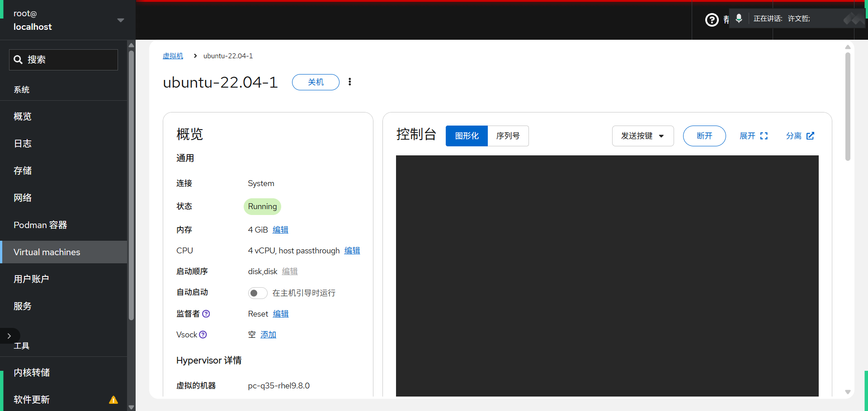Viewport: 868px width, 411px height.
Task: Open the help question mark icon
Action: (712, 19)
